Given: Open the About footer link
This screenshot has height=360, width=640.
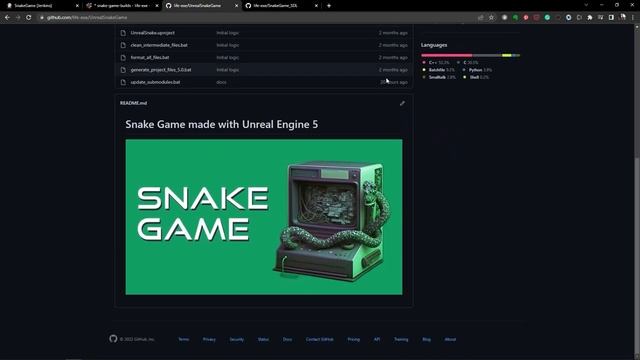Looking at the screenshot, I should pyautogui.click(x=450, y=339).
